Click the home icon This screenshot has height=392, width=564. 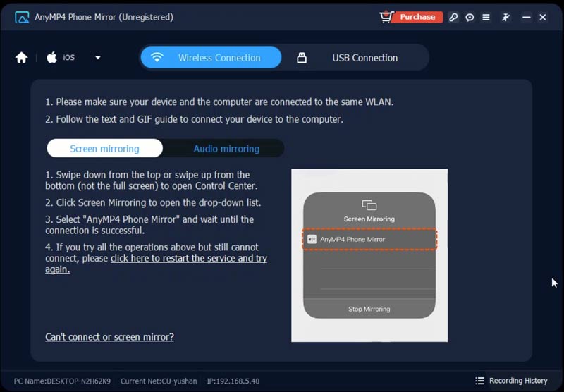click(x=22, y=58)
